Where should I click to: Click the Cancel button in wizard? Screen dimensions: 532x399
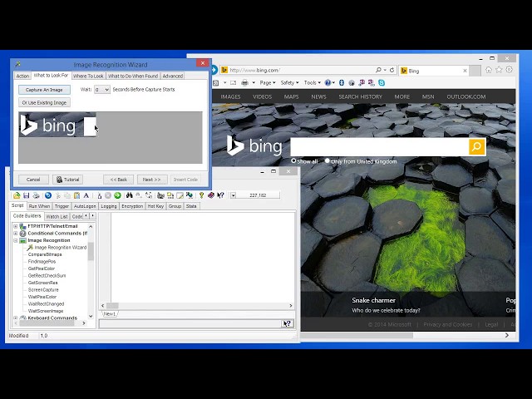[33, 180]
